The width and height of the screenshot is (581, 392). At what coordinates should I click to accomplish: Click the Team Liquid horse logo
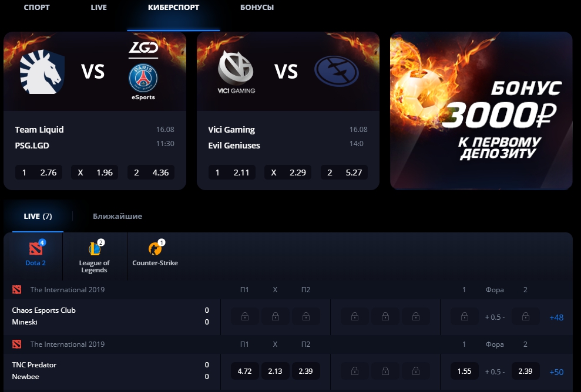point(42,72)
